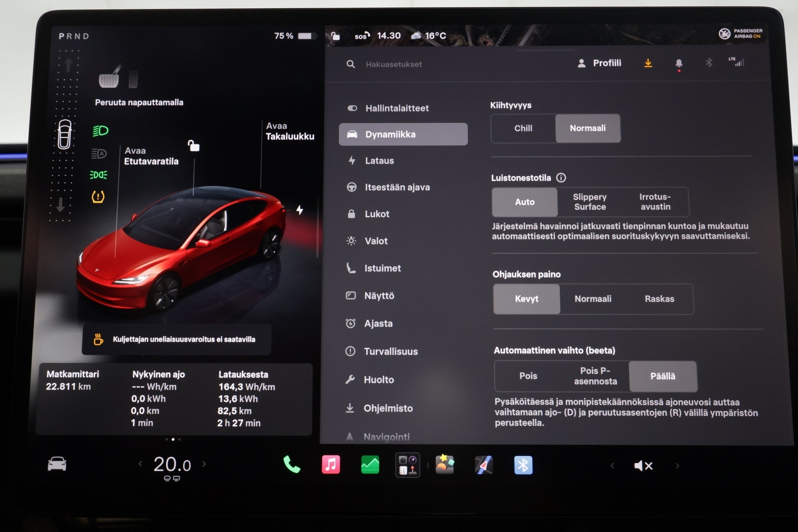Tap Peruuta napauttamalla to cancel
The width and height of the screenshot is (798, 532).
point(139,102)
